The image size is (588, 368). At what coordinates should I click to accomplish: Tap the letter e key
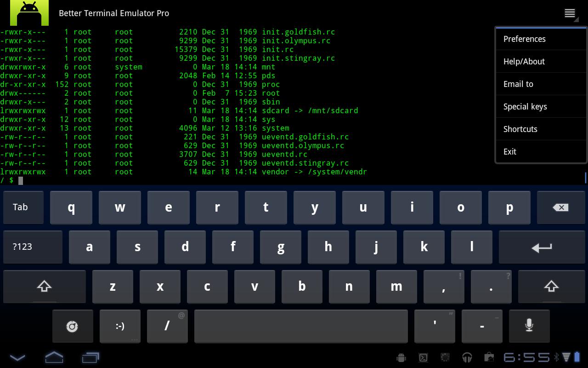click(x=169, y=207)
